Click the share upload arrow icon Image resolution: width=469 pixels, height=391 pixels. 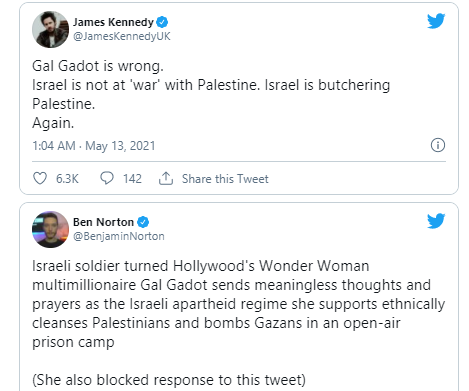pyautogui.click(x=166, y=178)
